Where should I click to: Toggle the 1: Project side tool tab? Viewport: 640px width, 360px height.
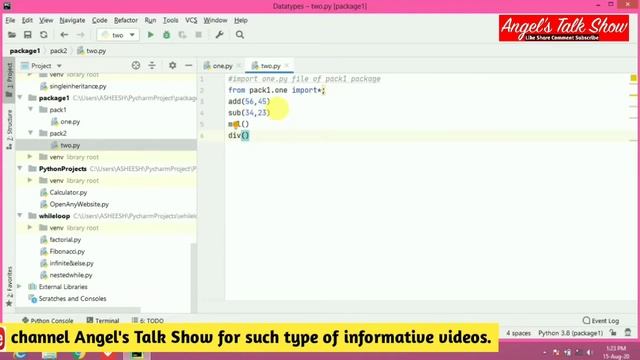click(x=9, y=80)
